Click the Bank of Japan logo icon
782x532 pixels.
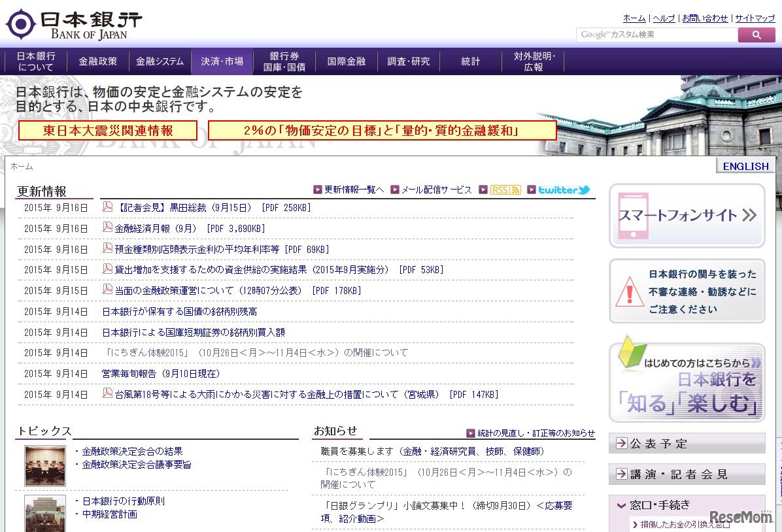tap(20, 24)
